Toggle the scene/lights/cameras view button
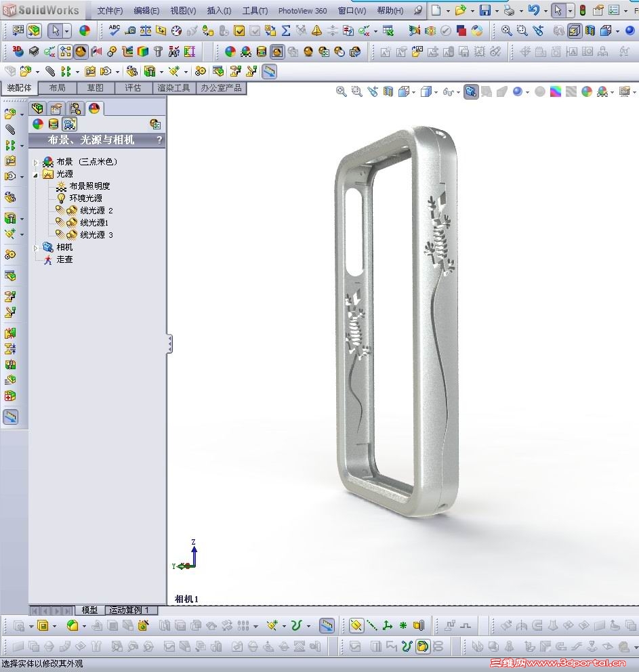The image size is (639, 672). [x=69, y=124]
